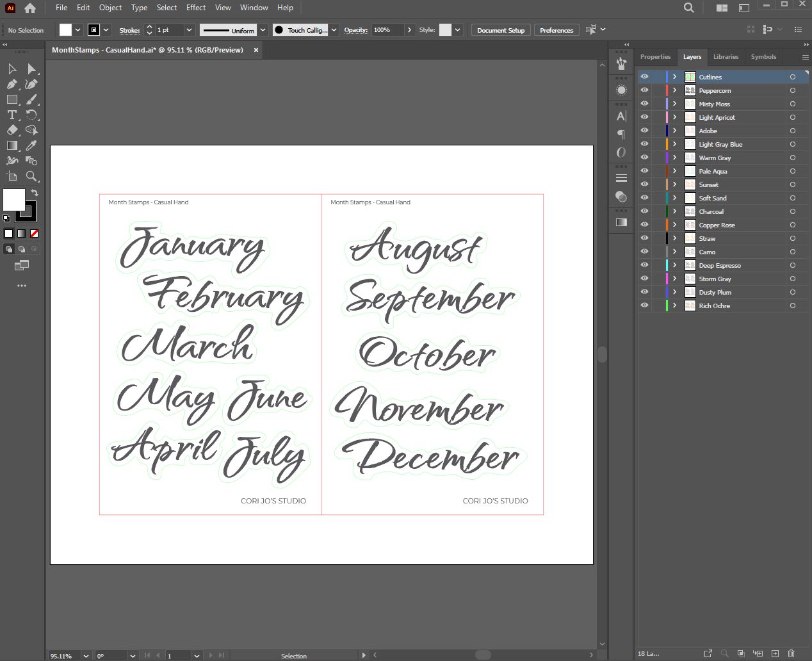Select the Artboard tool
The width and height of the screenshot is (812, 661).
click(12, 176)
